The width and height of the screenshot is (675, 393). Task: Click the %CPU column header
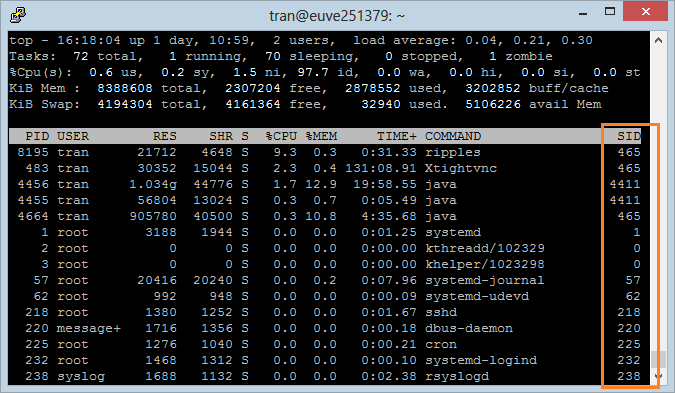tap(282, 136)
